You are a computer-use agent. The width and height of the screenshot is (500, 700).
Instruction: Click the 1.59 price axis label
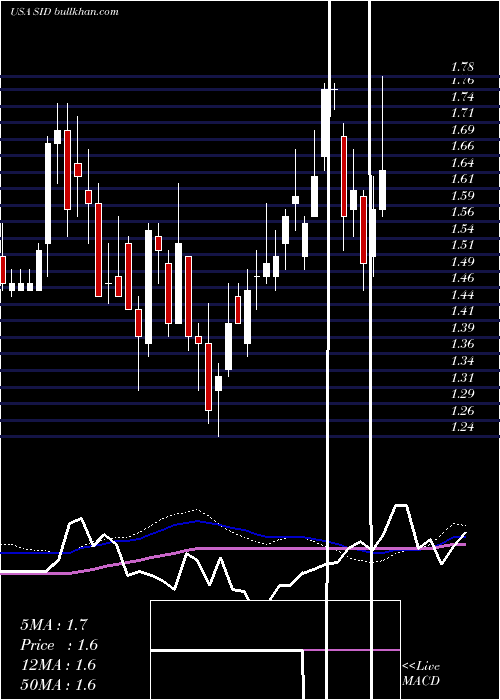tap(462, 196)
